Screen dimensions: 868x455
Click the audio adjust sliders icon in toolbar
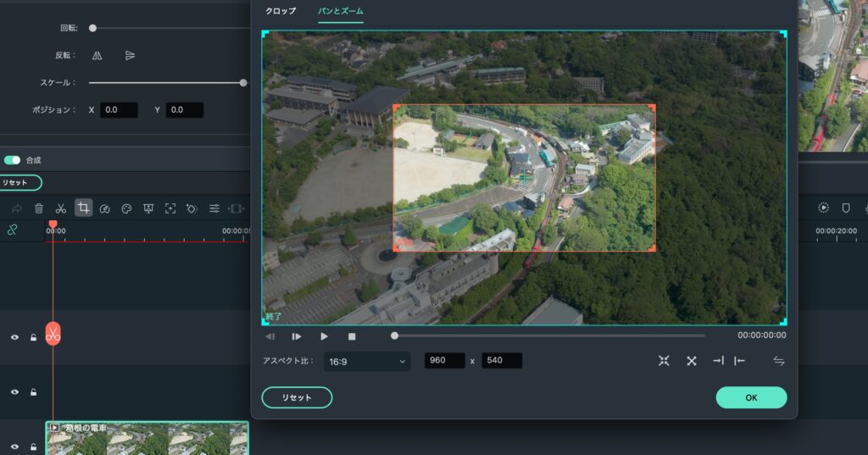[214, 208]
